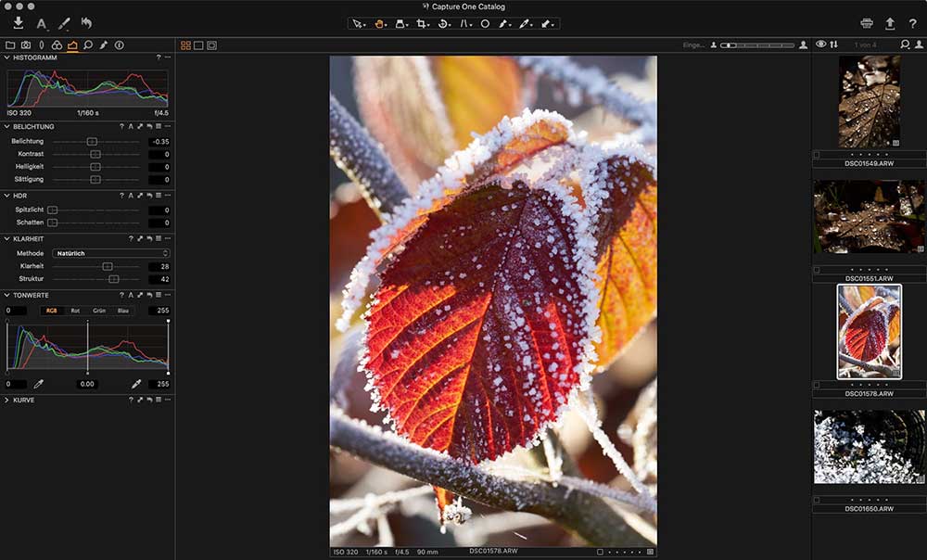Select the DSC01650.ARW snow thumbnail
Screen dimensions: 927x560
(x=870, y=447)
